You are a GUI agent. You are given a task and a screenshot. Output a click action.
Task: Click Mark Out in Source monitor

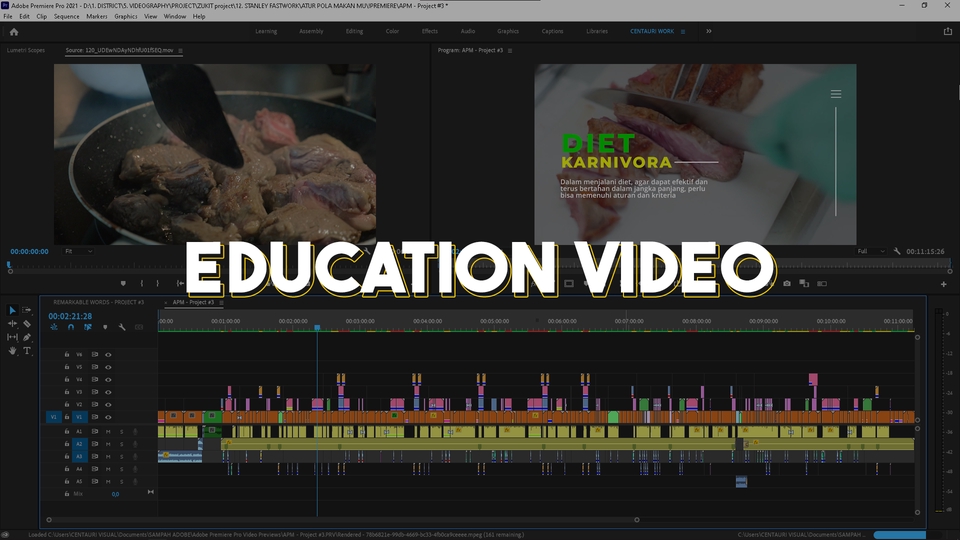(157, 283)
